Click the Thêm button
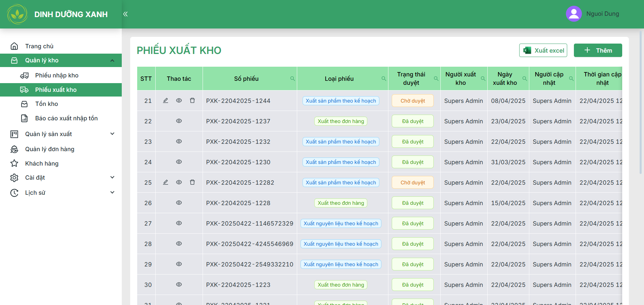 coord(598,50)
